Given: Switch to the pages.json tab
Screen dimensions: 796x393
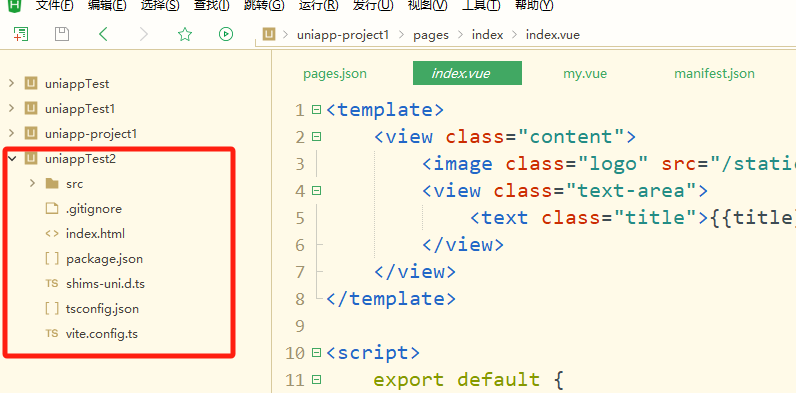Looking at the screenshot, I should click(x=335, y=74).
